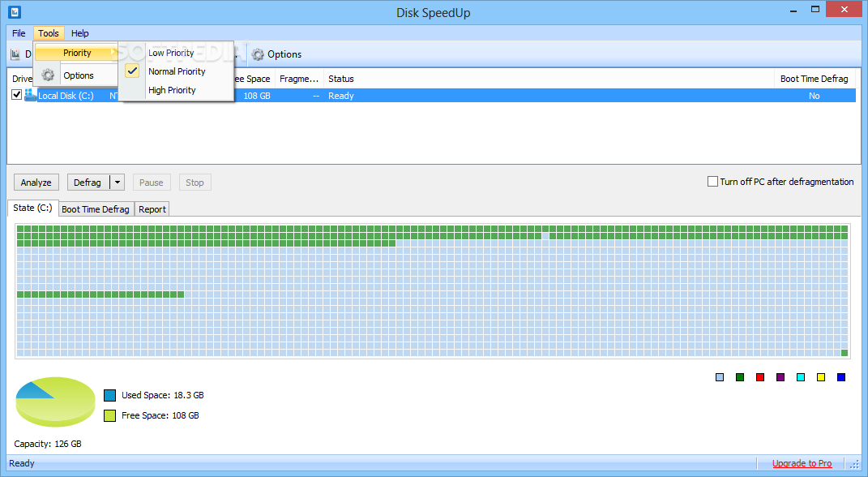
Task: Click the dark blue legend swatch
Action: (841, 377)
